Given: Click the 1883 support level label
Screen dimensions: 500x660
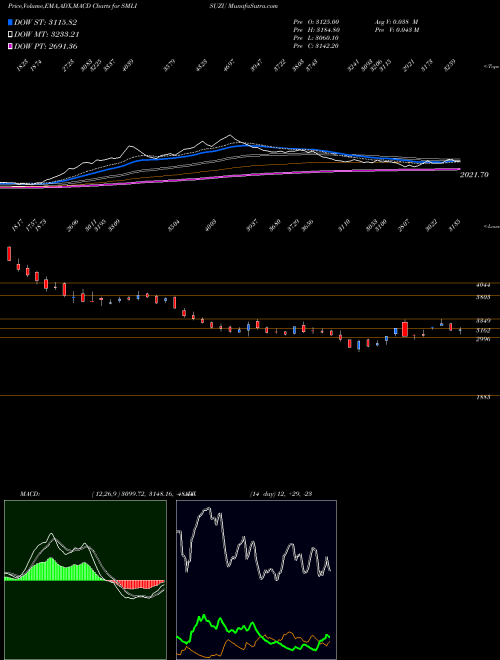Looking at the screenshot, I should pyautogui.click(x=483, y=397).
